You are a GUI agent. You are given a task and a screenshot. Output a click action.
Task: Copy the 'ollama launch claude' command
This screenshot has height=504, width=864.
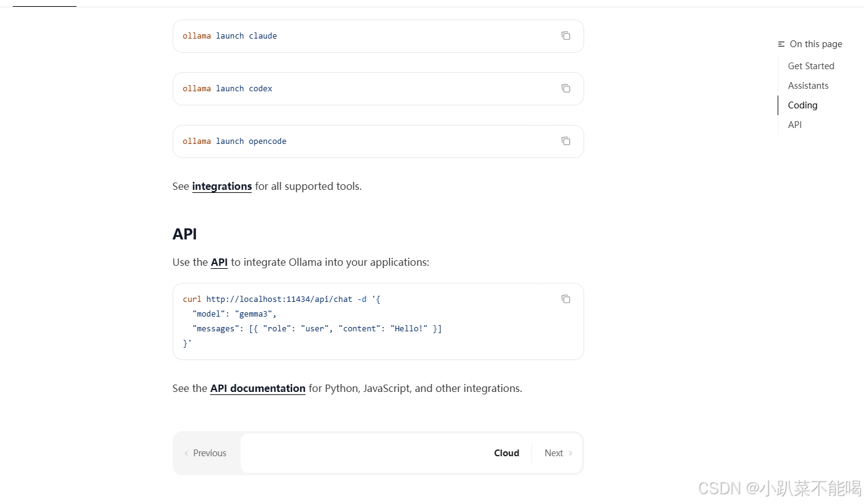pos(566,36)
